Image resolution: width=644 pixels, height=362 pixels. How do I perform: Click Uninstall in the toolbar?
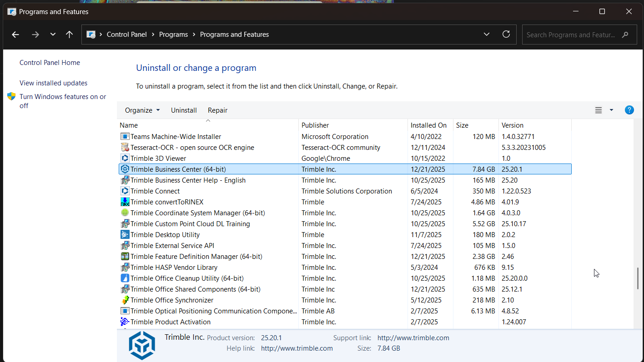pyautogui.click(x=184, y=110)
